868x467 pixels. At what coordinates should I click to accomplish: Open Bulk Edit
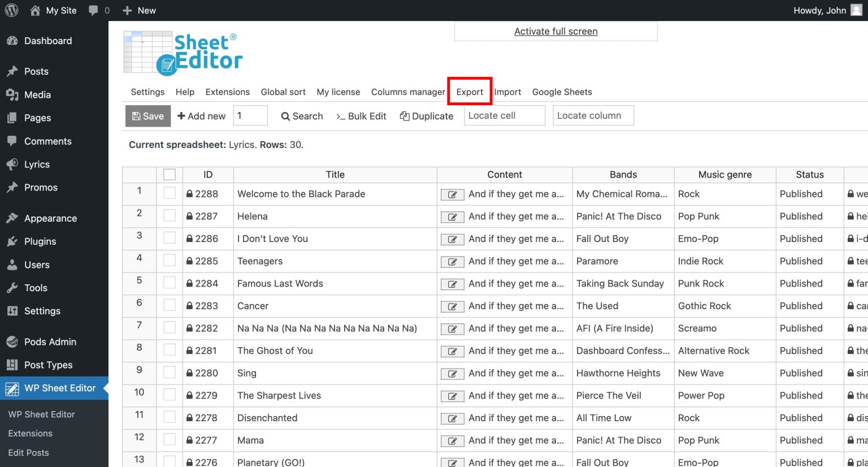361,116
